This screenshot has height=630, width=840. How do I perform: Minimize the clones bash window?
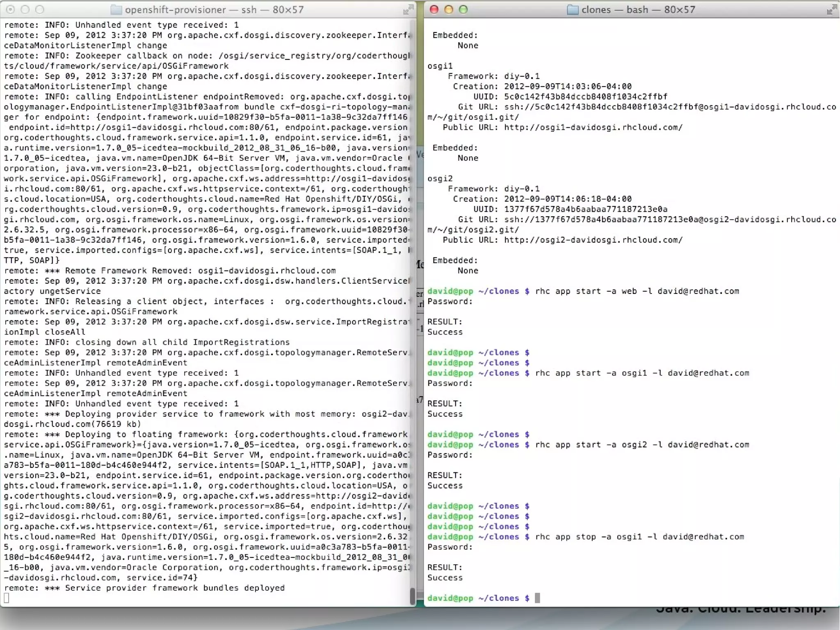tap(449, 9)
